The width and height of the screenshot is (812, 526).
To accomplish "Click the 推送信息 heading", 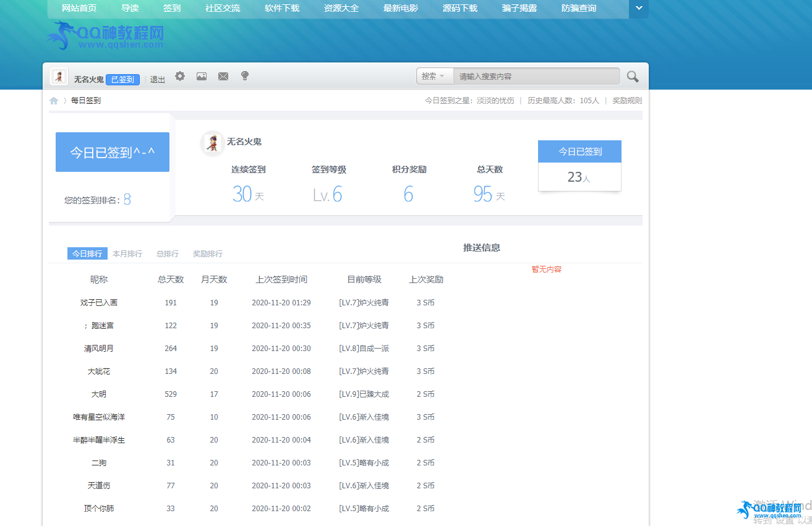I will coord(482,248).
